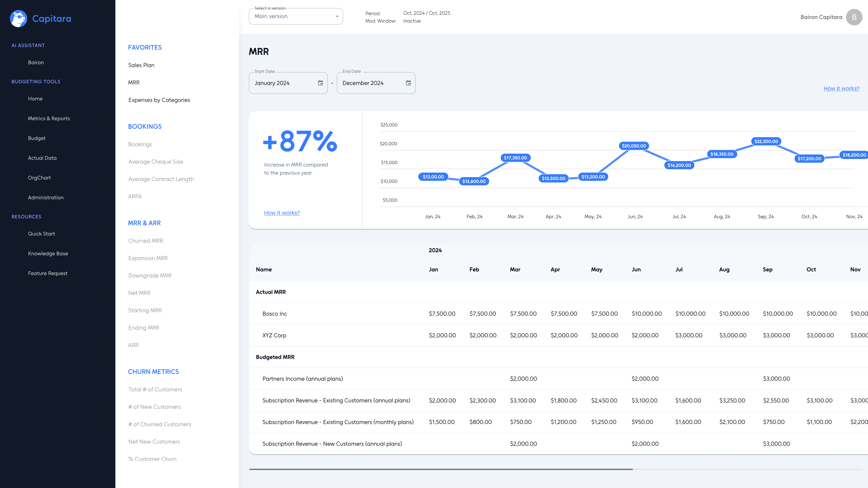Click the Capitara mascot logo icon
Viewport: 868px width, 488px height.
pyautogui.click(x=19, y=19)
